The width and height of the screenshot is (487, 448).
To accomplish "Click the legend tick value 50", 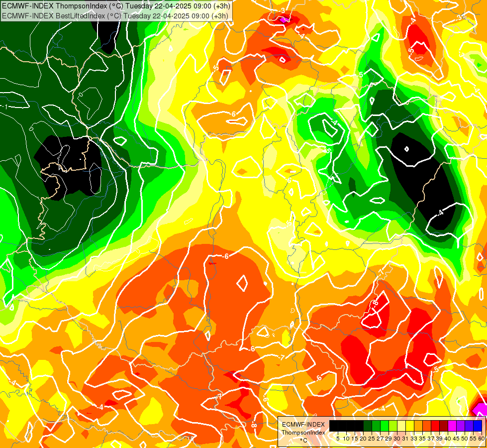I will click(465, 439).
